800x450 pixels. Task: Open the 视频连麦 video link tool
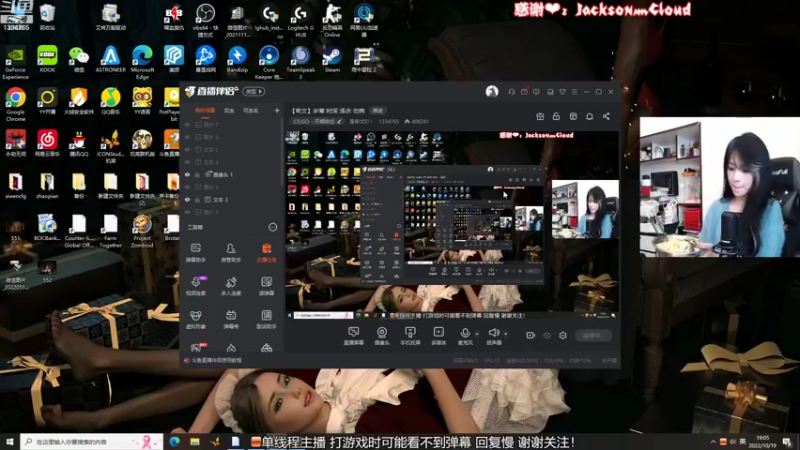195,286
